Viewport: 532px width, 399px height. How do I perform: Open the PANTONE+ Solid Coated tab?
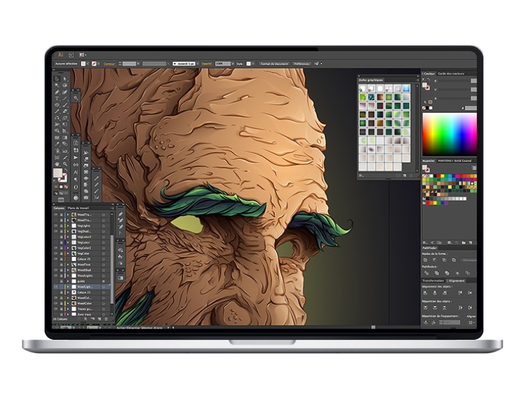[x=454, y=161]
